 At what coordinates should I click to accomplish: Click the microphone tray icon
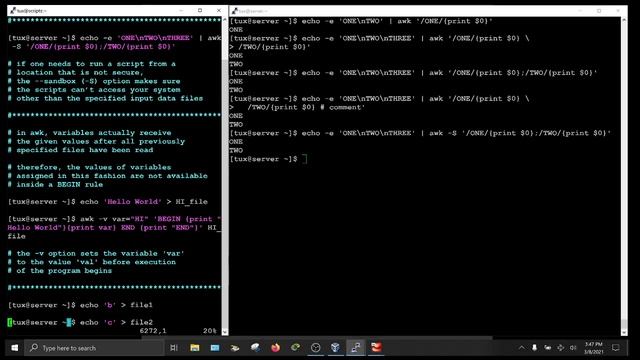pyautogui.click(x=534, y=348)
